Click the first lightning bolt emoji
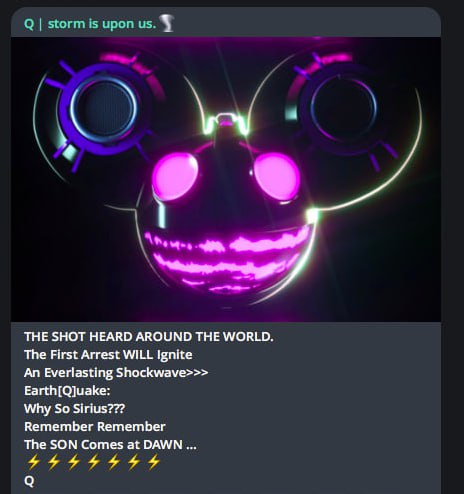Viewport: 464px width, 494px height. point(33,462)
